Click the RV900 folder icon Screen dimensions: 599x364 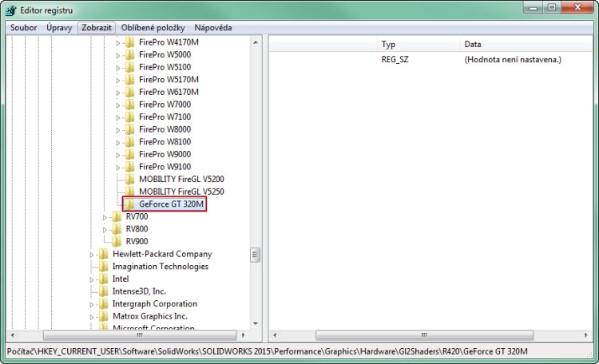click(117, 241)
